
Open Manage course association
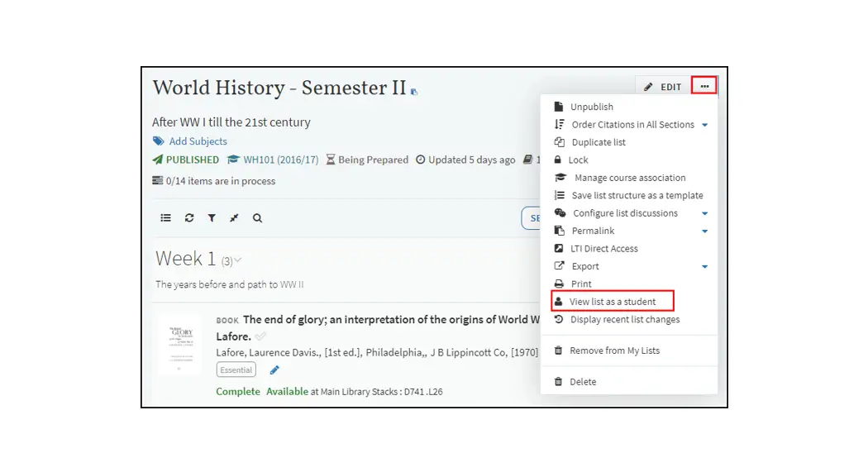(x=629, y=178)
